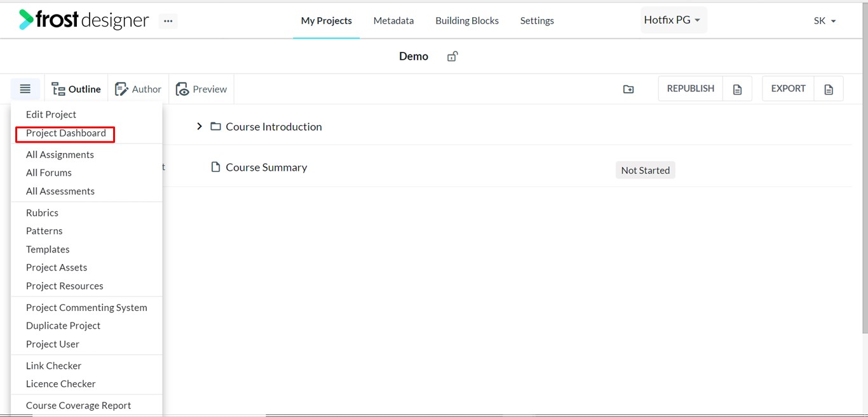Screen dimensions: 868x417
Task: Click the Course Introduction row title
Action: click(274, 126)
